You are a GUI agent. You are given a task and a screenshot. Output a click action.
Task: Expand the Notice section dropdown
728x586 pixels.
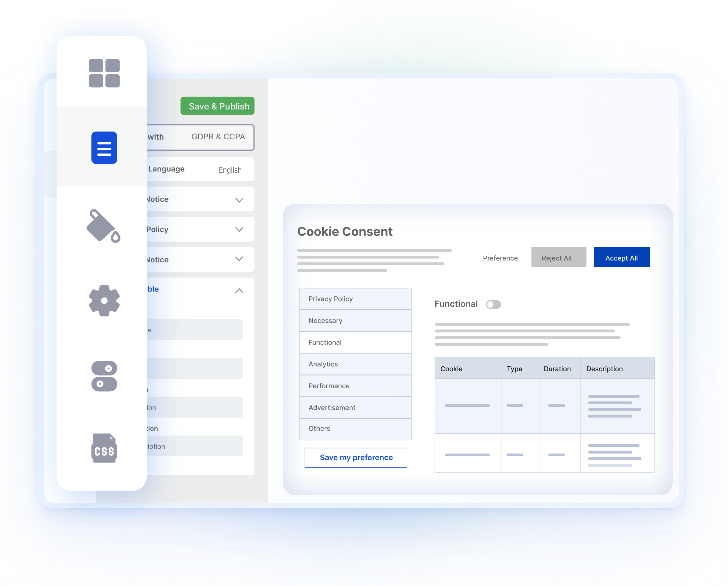239,200
